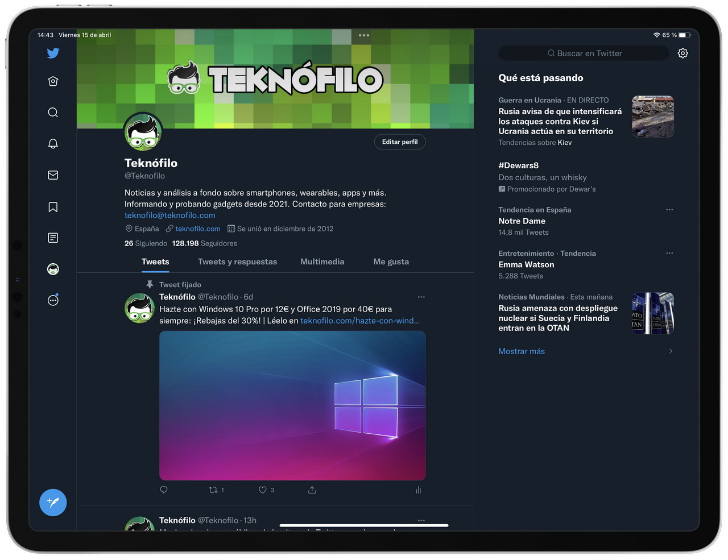Expand trends with Mostrar más

pos(522,351)
